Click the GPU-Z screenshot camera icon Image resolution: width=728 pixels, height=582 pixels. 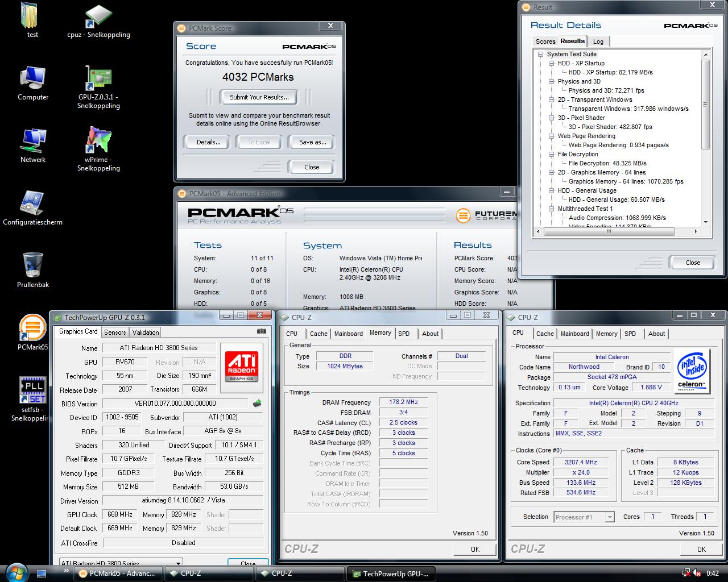click(261, 331)
